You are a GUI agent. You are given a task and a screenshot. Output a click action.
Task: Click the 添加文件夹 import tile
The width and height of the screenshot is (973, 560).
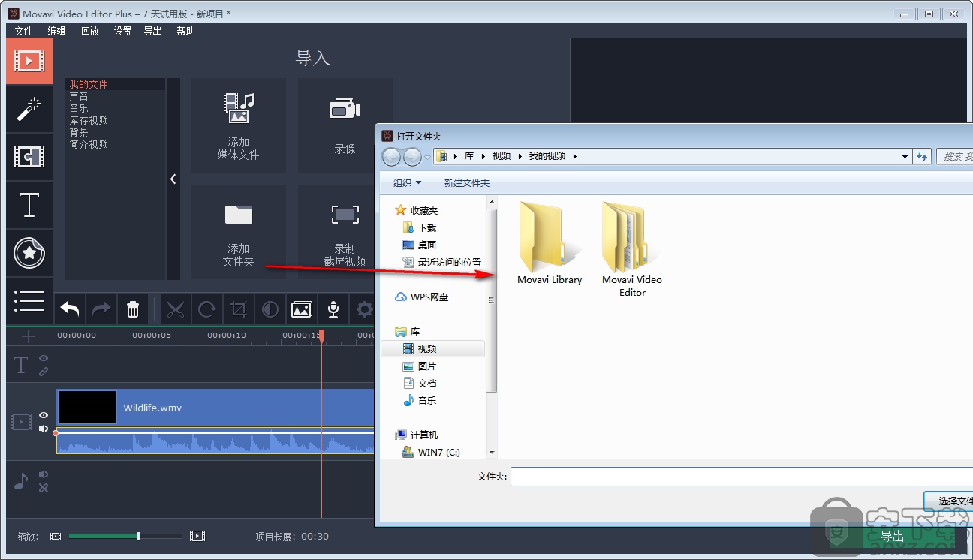239,232
